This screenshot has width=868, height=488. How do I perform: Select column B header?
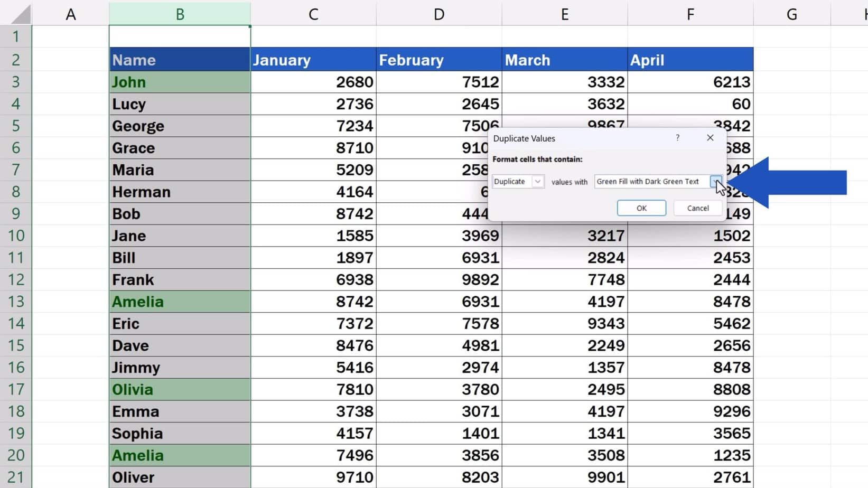(x=180, y=14)
